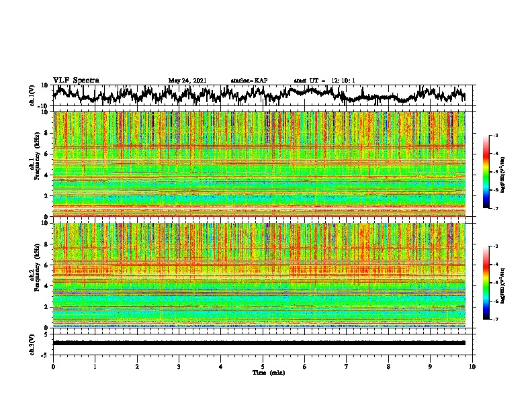Click the "ch.1(V)" waveform axis label
Image resolution: width=532 pixels, height=411 pixels.
[x=32, y=95]
